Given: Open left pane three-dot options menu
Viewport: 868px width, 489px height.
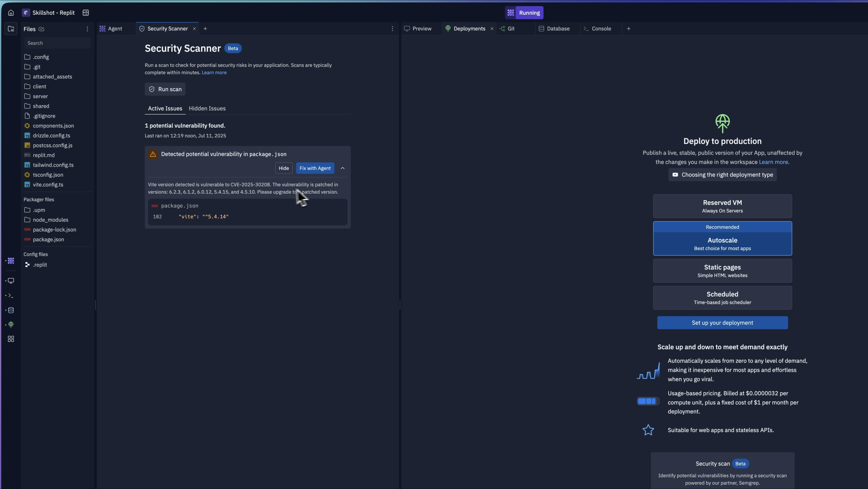Looking at the screenshot, I should pos(392,29).
